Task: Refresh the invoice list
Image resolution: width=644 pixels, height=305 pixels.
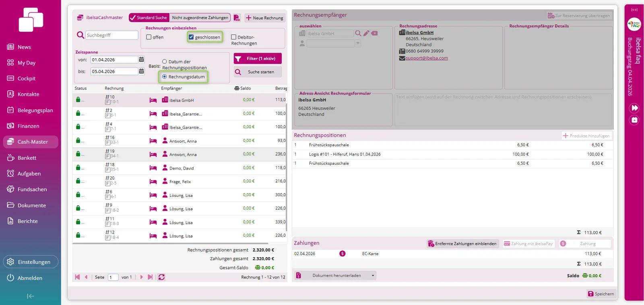Action: (x=161, y=277)
